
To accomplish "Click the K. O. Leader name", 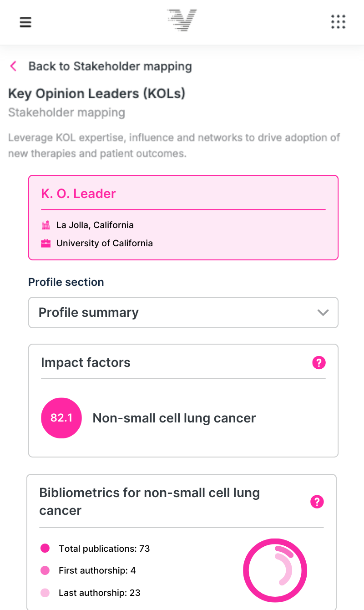I will coord(78,193).
